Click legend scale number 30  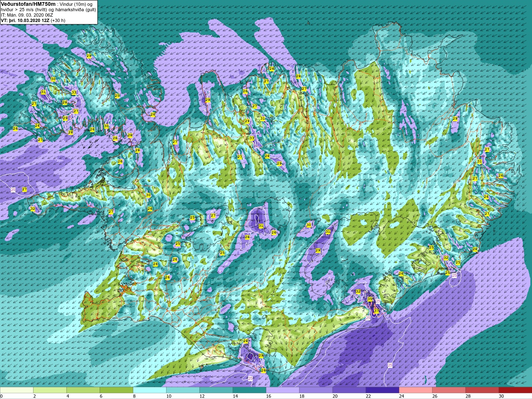click(501, 396)
